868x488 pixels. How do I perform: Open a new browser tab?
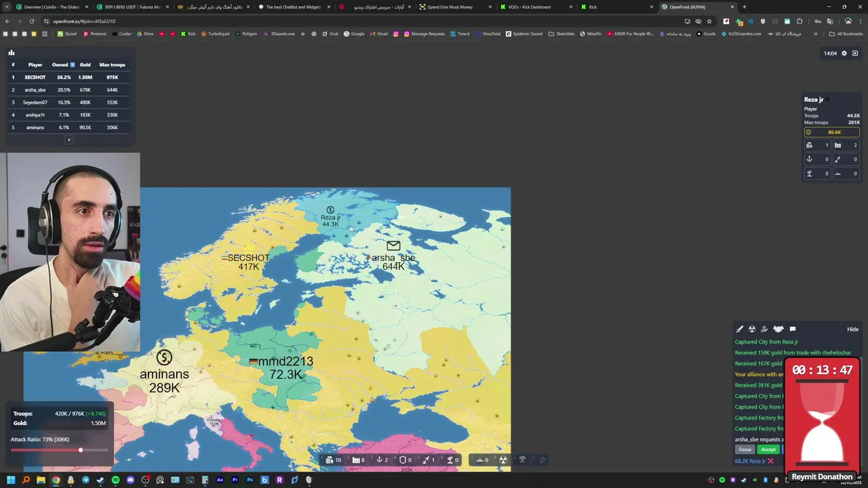pos(745,7)
